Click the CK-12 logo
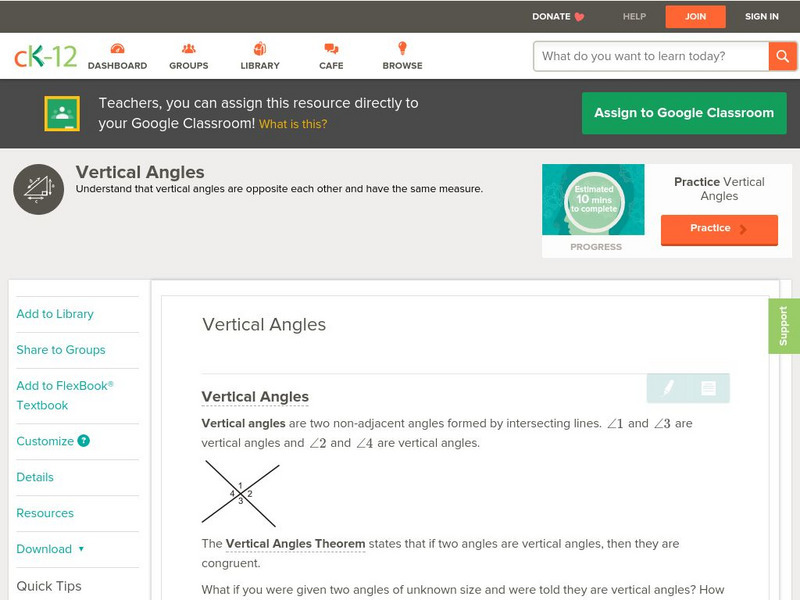The width and height of the screenshot is (800, 600). tap(45, 56)
